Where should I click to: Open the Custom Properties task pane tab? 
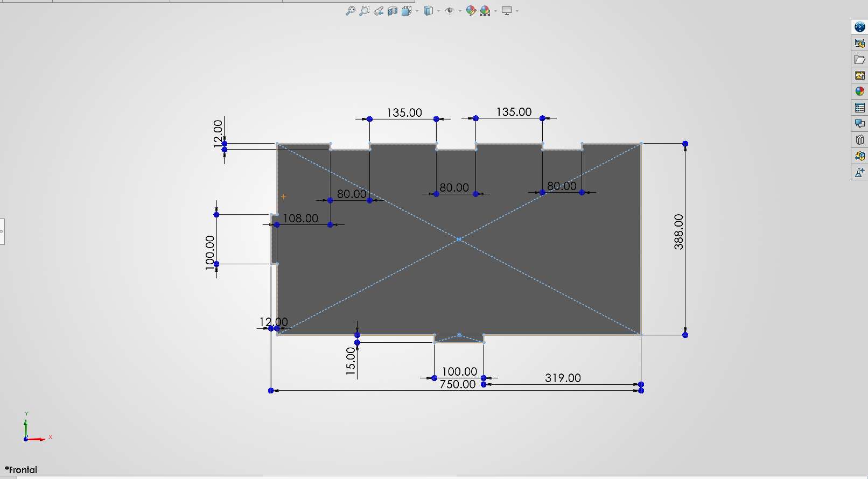(860, 108)
